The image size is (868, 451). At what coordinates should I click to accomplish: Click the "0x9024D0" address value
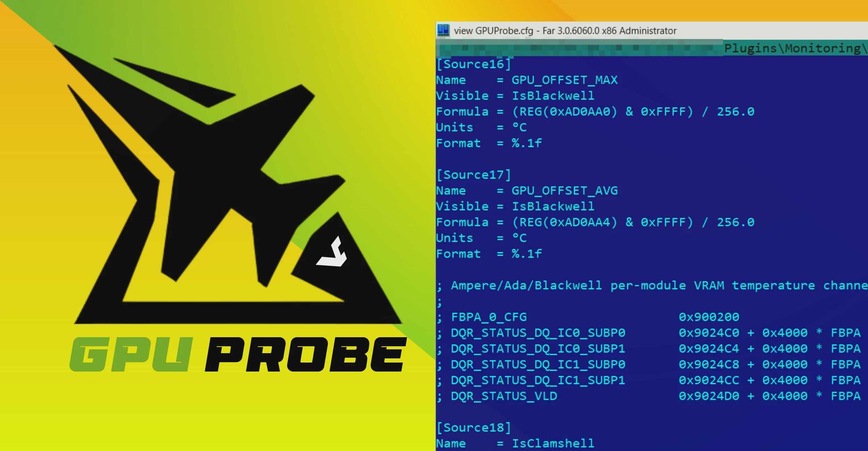(x=709, y=396)
